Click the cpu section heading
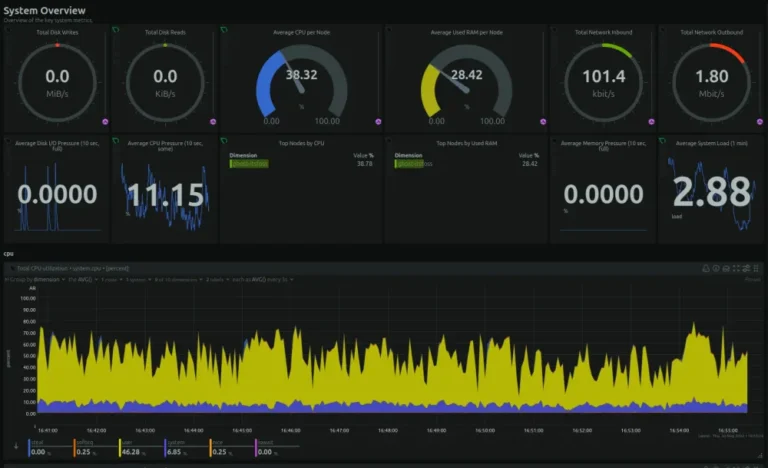This screenshot has height=468, width=768. [x=9, y=253]
